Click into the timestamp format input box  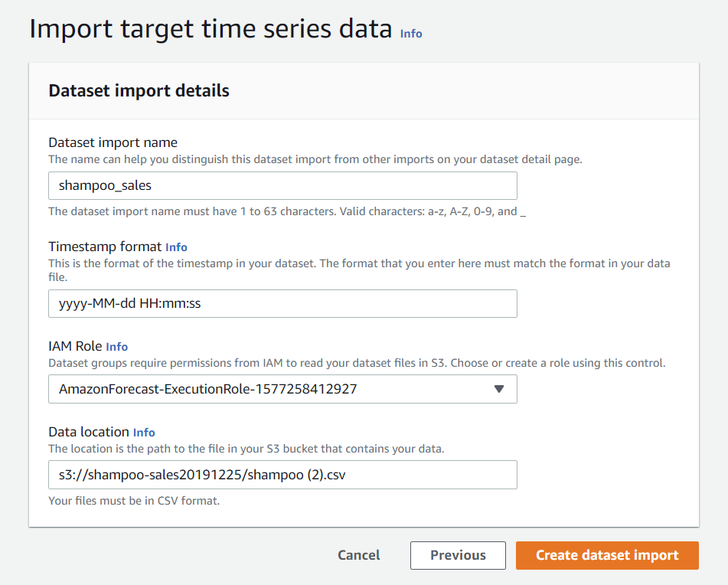pyautogui.click(x=282, y=303)
